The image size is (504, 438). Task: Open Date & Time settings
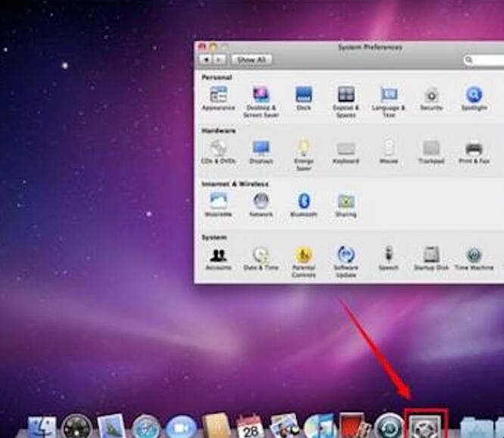[261, 256]
